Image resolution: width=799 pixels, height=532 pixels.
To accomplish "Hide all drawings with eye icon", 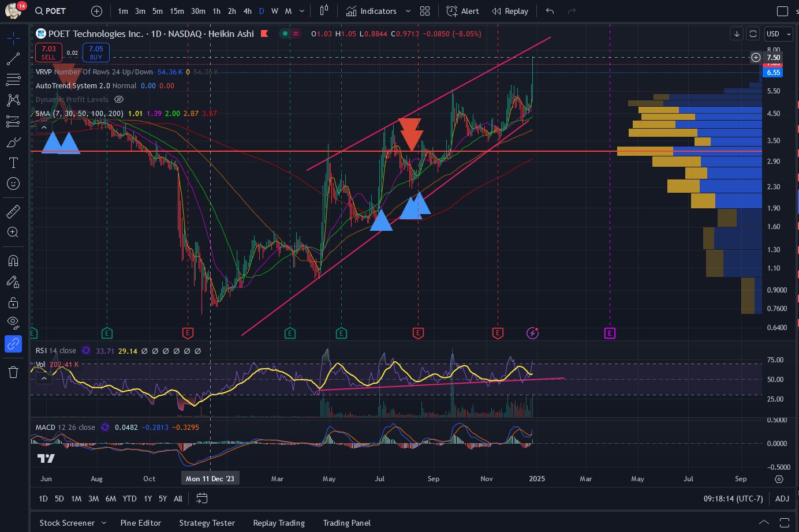I will 13,323.
